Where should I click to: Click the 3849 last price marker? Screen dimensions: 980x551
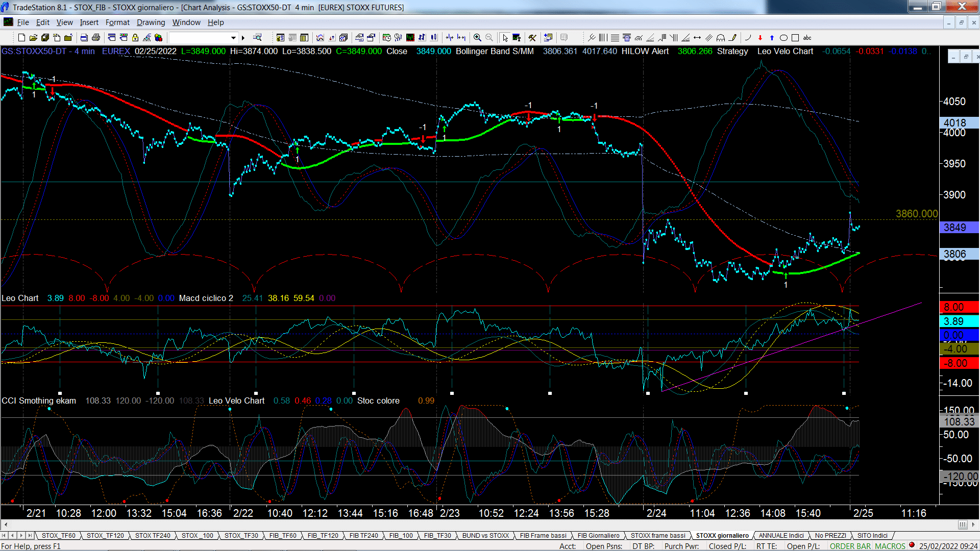point(959,228)
